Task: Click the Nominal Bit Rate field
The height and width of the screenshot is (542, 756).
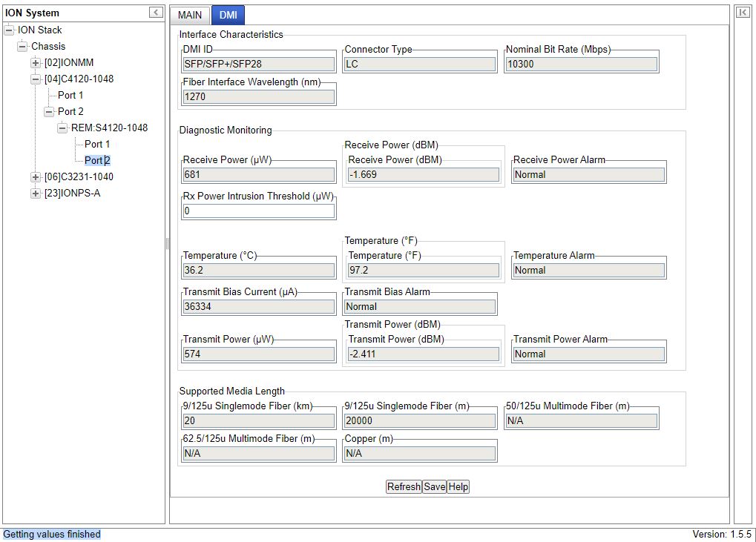Action: click(x=581, y=65)
